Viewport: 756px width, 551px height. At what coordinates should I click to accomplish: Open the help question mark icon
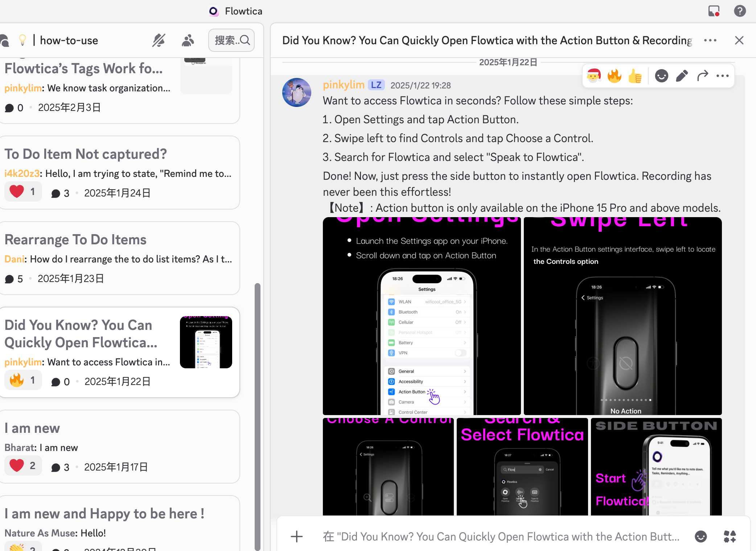pos(740,11)
